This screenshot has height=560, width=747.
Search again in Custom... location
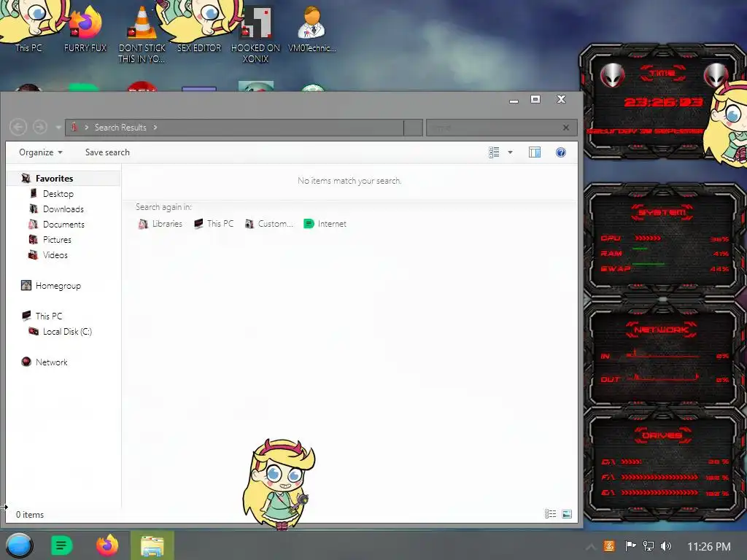[268, 224]
